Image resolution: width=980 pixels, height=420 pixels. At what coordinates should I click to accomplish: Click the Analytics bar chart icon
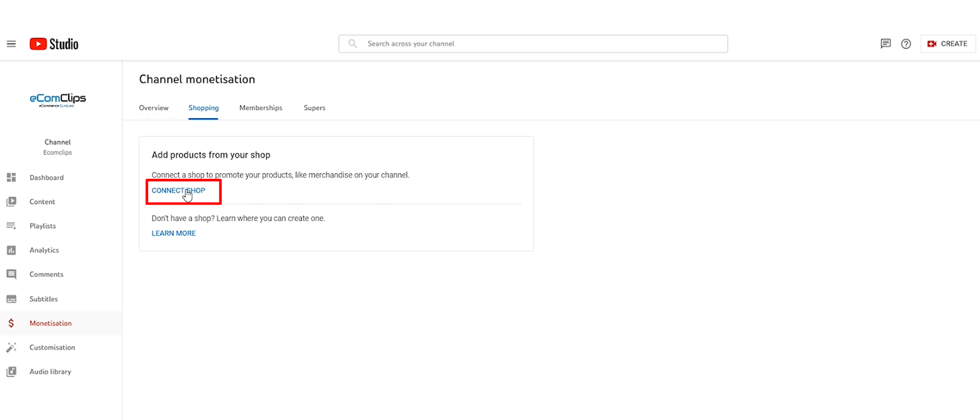coord(11,250)
